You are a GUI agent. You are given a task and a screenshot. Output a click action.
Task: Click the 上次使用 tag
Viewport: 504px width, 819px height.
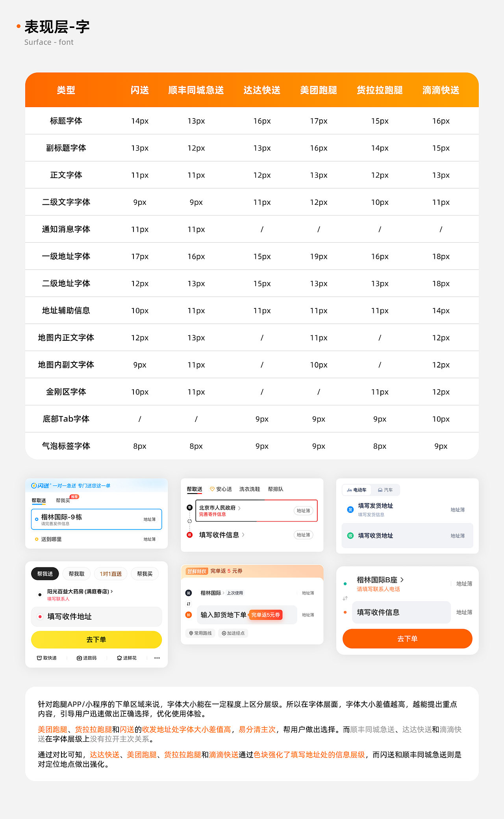click(235, 593)
